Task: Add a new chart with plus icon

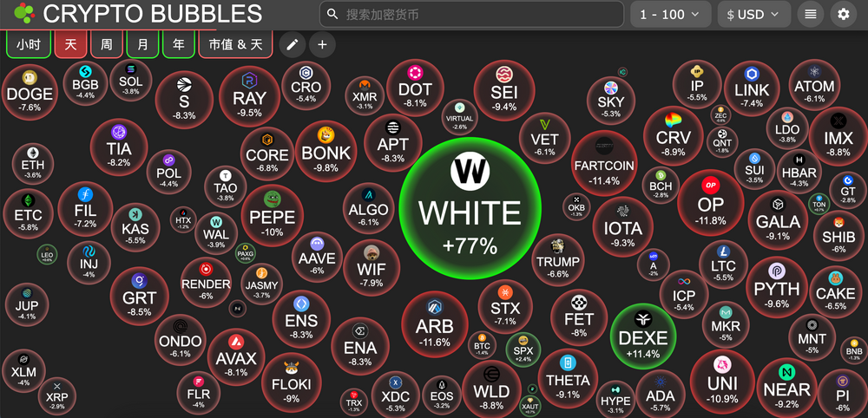Action: click(322, 44)
